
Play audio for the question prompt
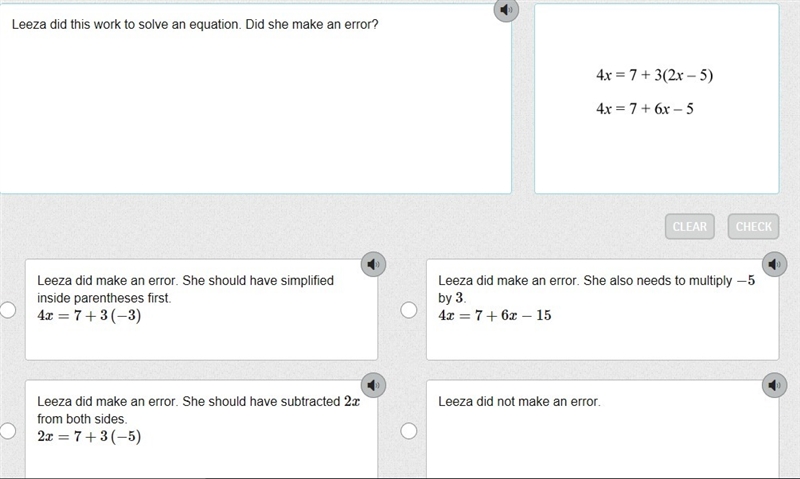click(506, 10)
